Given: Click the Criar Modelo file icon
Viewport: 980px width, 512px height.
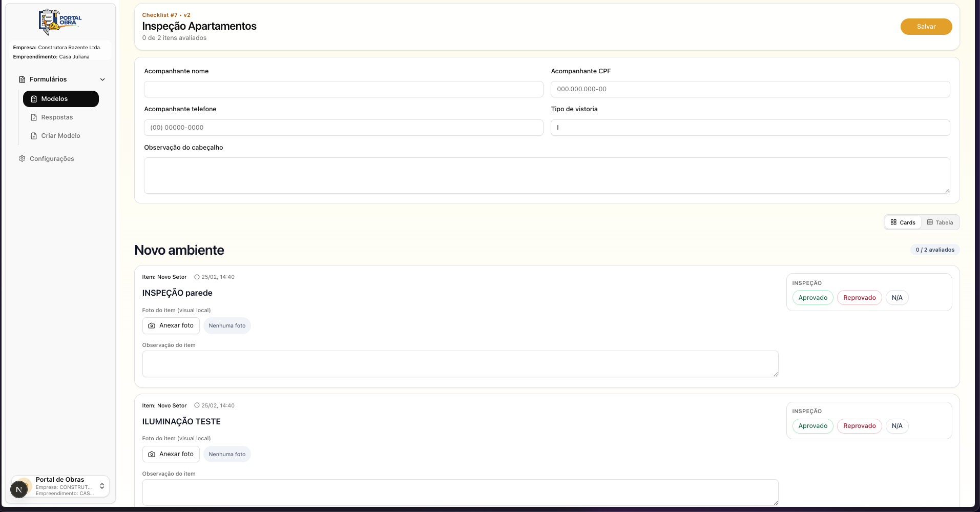Looking at the screenshot, I should click(x=34, y=136).
